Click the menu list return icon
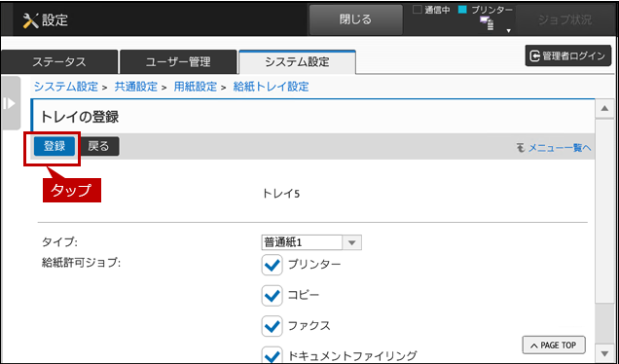619x364 pixels. pyautogui.click(x=521, y=148)
